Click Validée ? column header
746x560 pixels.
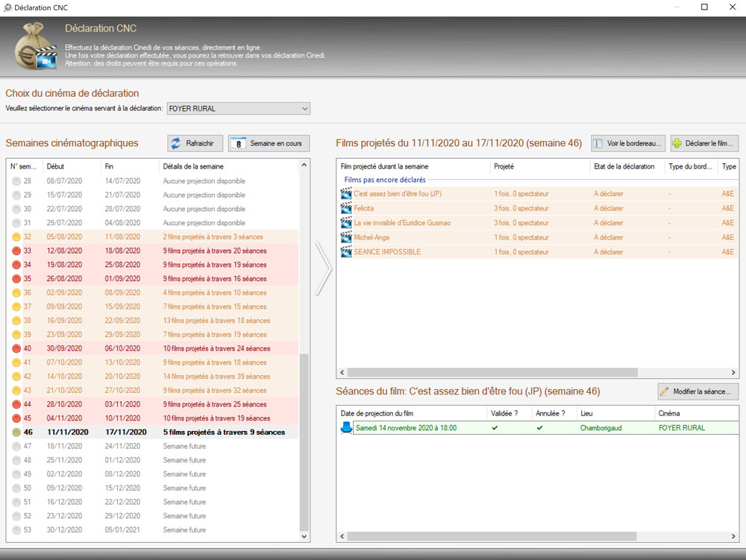tap(509, 414)
